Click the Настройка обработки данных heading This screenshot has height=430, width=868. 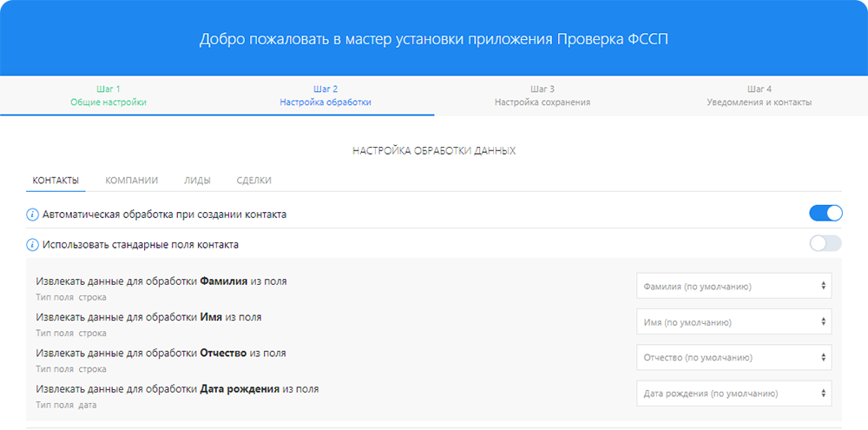434,151
